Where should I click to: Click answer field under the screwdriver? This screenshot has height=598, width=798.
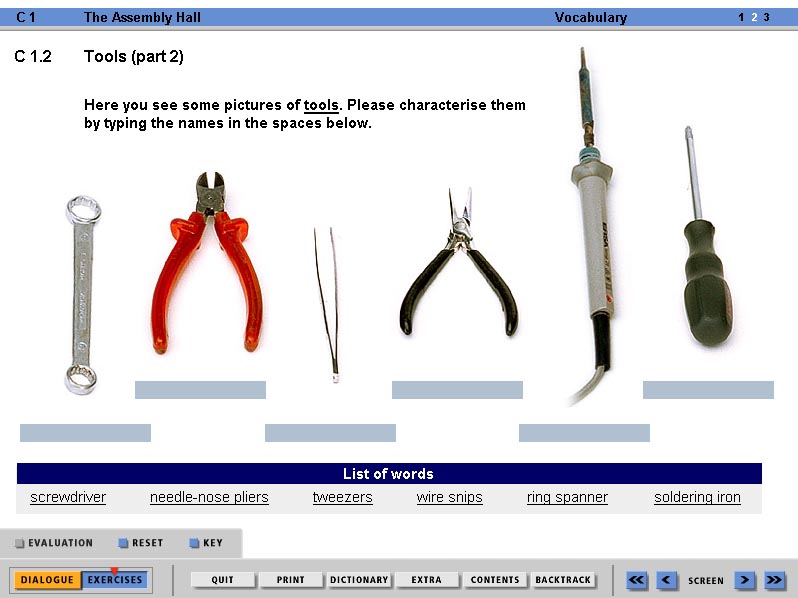click(708, 390)
